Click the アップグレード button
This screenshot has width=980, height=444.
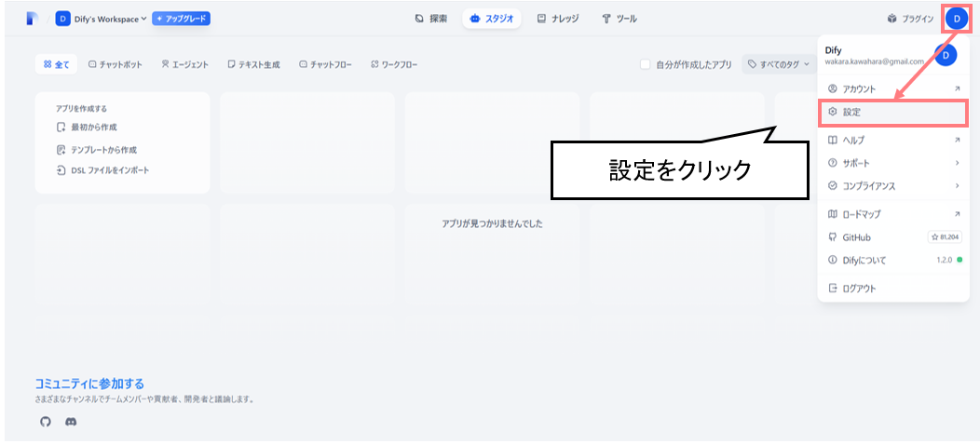point(182,19)
